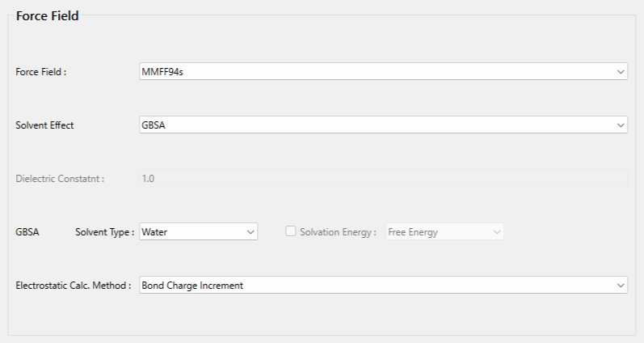Click the bold Force Field group heading
The image size is (644, 343).
(48, 15)
